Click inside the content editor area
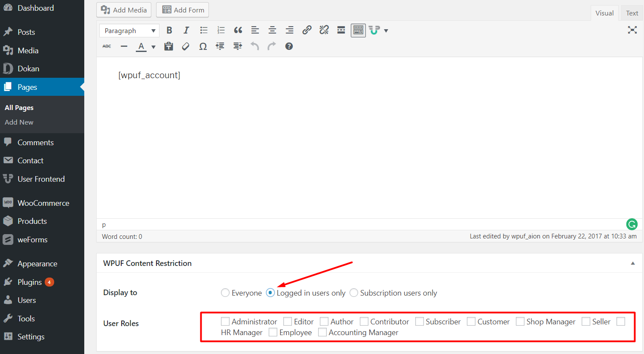The image size is (644, 354). pyautogui.click(x=369, y=137)
